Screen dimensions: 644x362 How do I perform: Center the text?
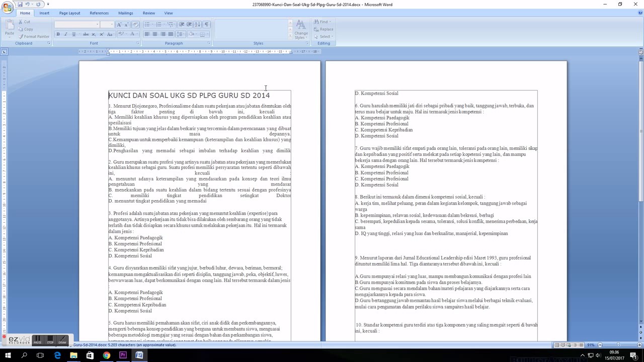point(155,34)
